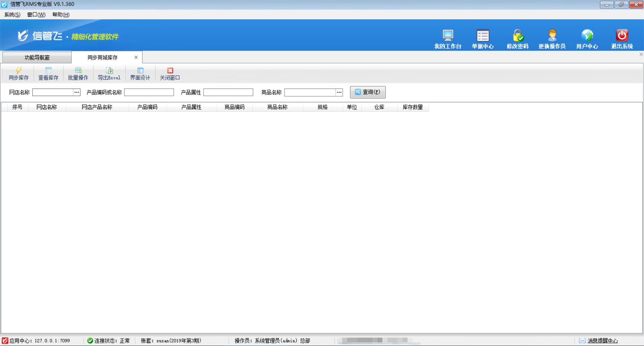Screen dimensions: 644x346
Task: Open 我的工作台 from the header
Action: [x=448, y=36]
